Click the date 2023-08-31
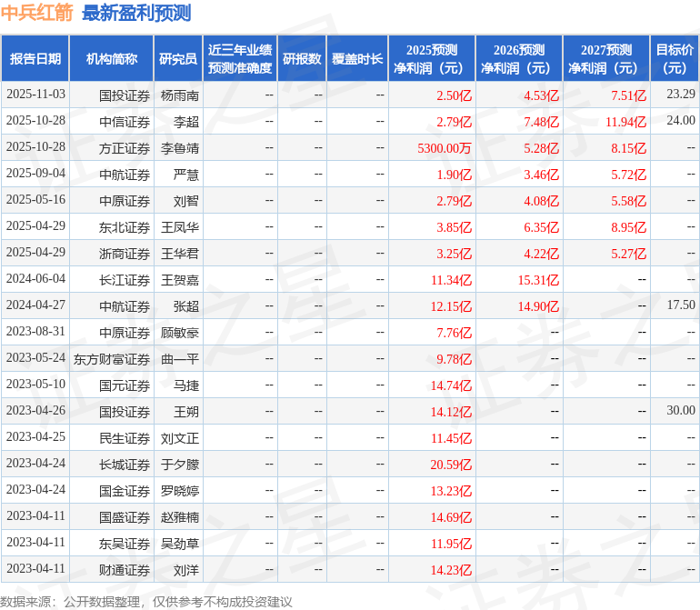The width and height of the screenshot is (700, 610). point(35,331)
